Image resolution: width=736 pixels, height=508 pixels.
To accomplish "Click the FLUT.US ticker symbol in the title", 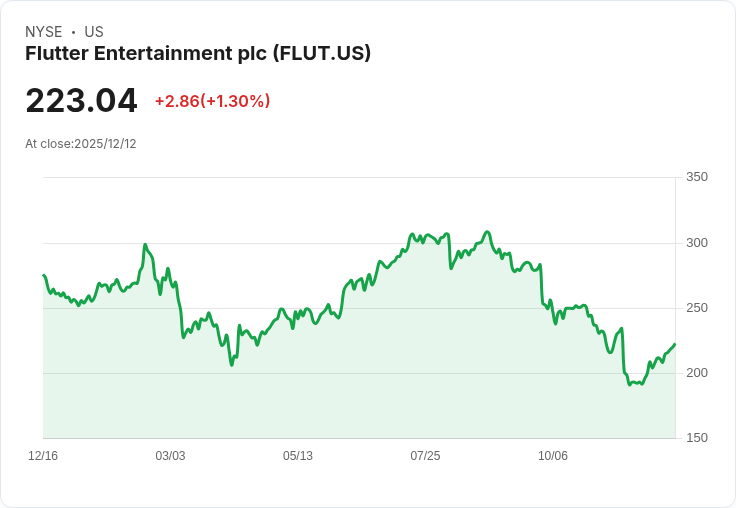I will pyautogui.click(x=322, y=54).
